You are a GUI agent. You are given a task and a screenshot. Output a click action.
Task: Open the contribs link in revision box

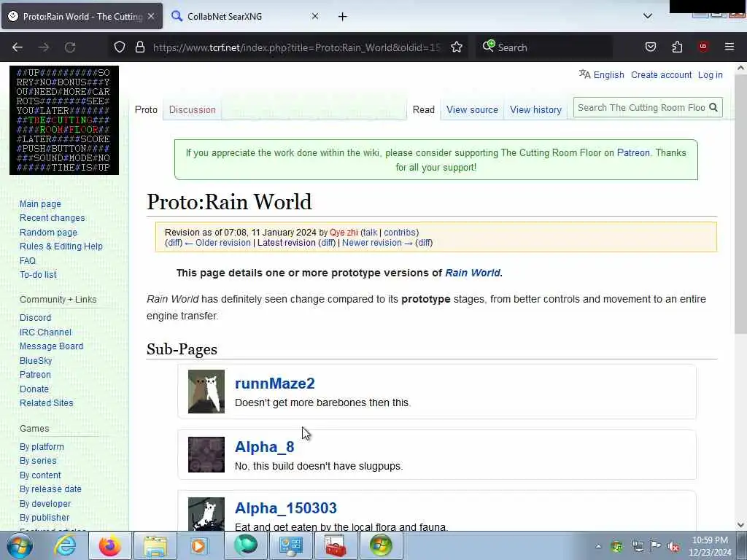(400, 233)
